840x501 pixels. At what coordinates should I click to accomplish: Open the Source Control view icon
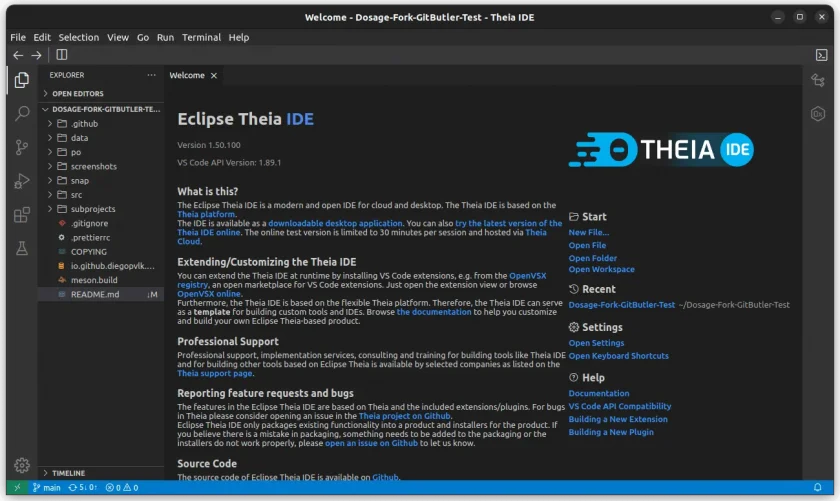(22, 147)
